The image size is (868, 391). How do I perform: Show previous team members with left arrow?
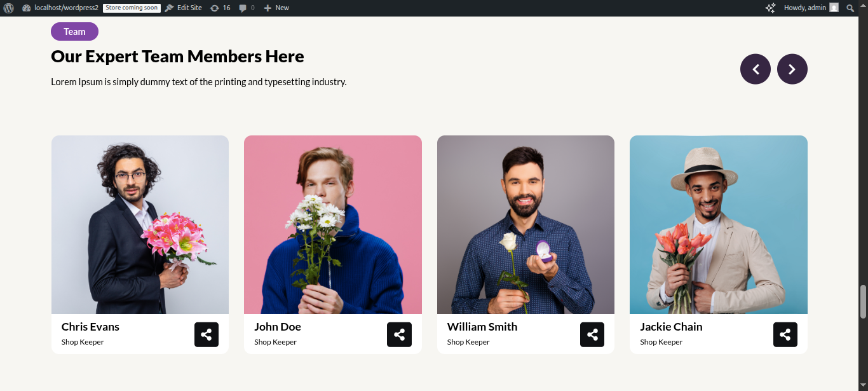756,69
